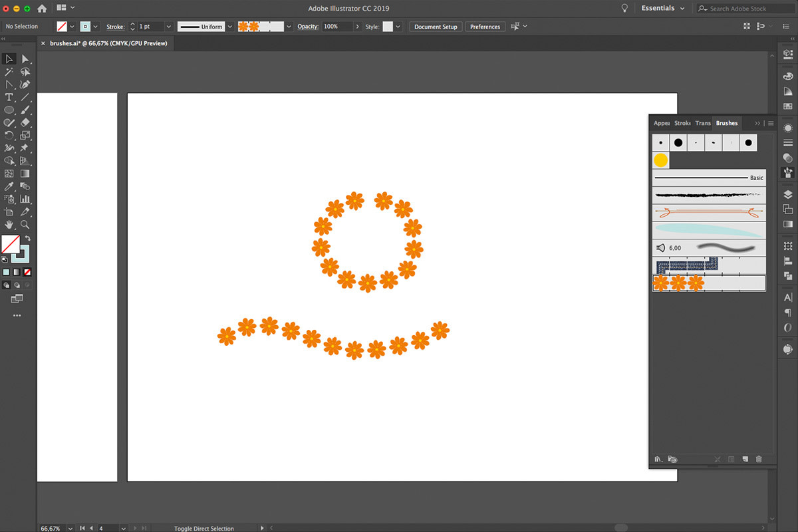This screenshot has height=532, width=798.
Task: Swap Fill and Stroke colors
Action: 28,238
